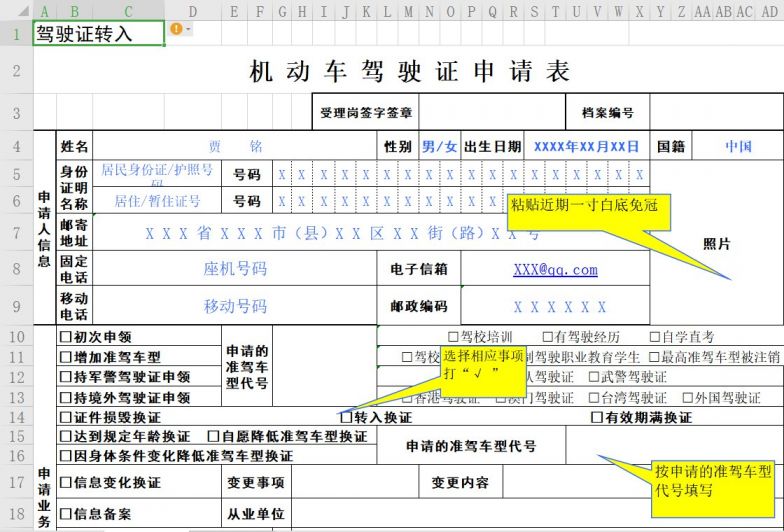Click the 居民身份证/护照号 cell
This screenshot has width=784, height=532.
(x=157, y=174)
